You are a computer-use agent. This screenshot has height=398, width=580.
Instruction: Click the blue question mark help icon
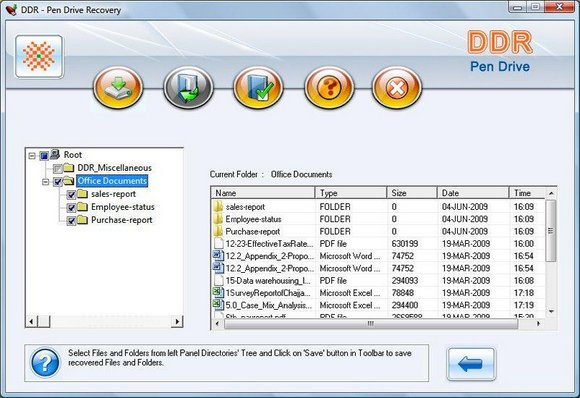point(45,363)
